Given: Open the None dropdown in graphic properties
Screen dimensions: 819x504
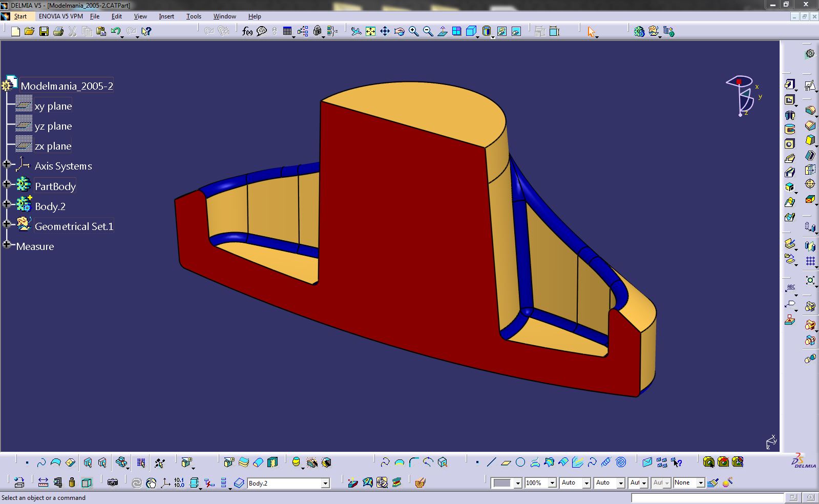Looking at the screenshot, I should click(701, 483).
